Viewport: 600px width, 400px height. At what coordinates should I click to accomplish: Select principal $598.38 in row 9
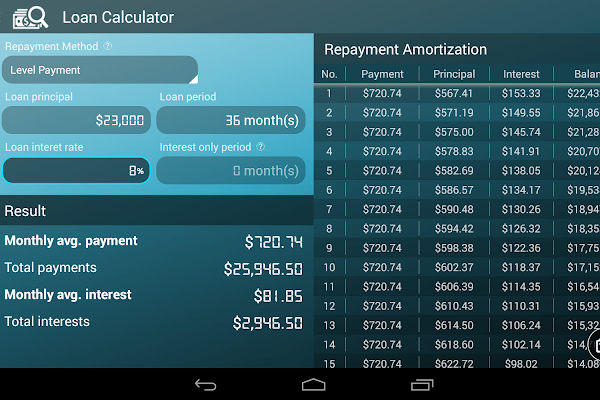pyautogui.click(x=454, y=248)
